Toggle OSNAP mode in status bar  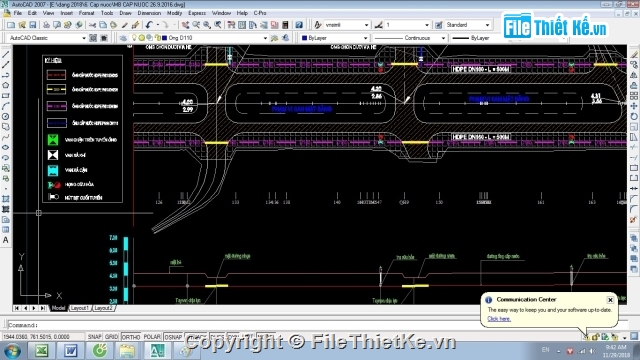173,337
